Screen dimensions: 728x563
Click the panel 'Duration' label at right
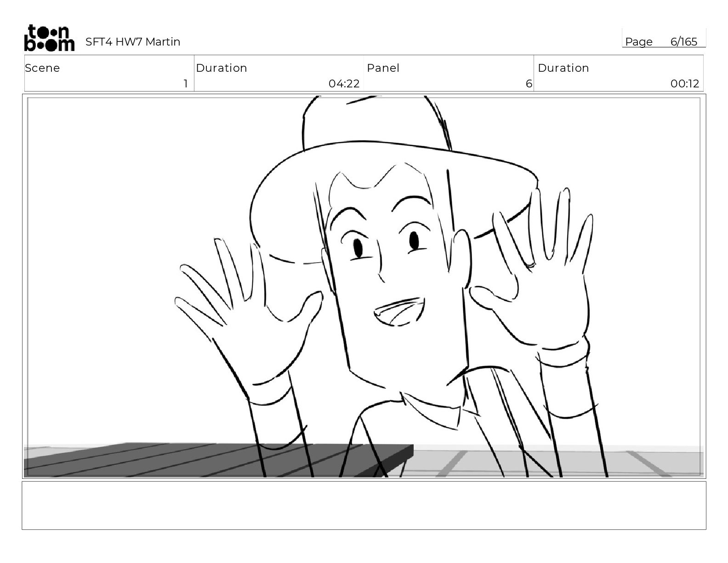pyautogui.click(x=563, y=68)
